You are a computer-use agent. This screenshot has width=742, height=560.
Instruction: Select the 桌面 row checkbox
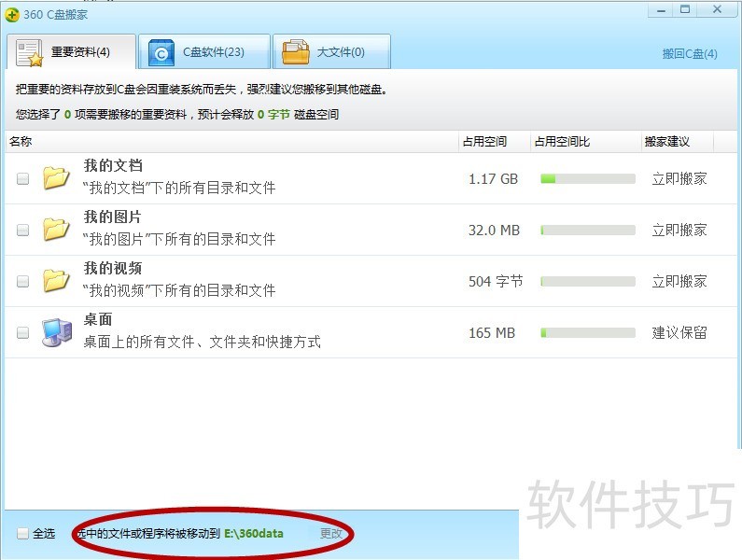(23, 332)
